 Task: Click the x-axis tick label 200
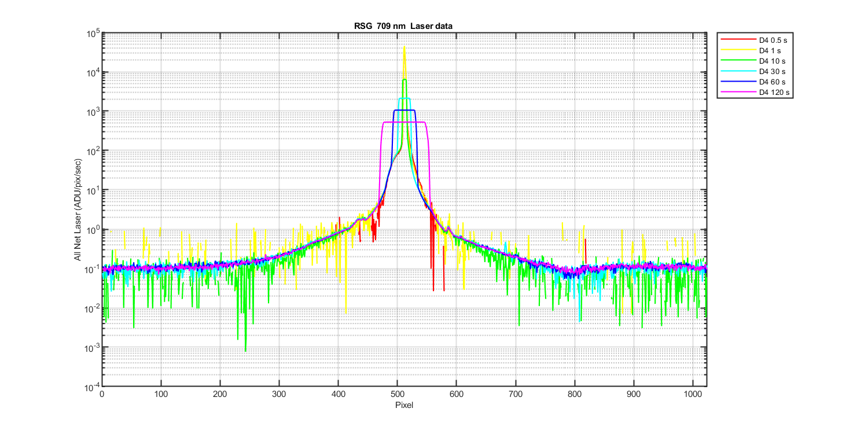click(220, 395)
